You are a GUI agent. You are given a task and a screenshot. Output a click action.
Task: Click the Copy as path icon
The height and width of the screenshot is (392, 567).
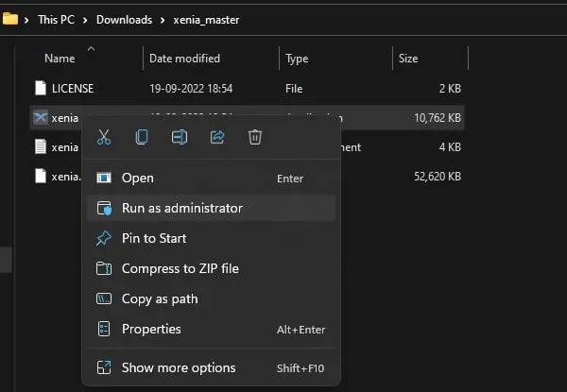tap(104, 298)
